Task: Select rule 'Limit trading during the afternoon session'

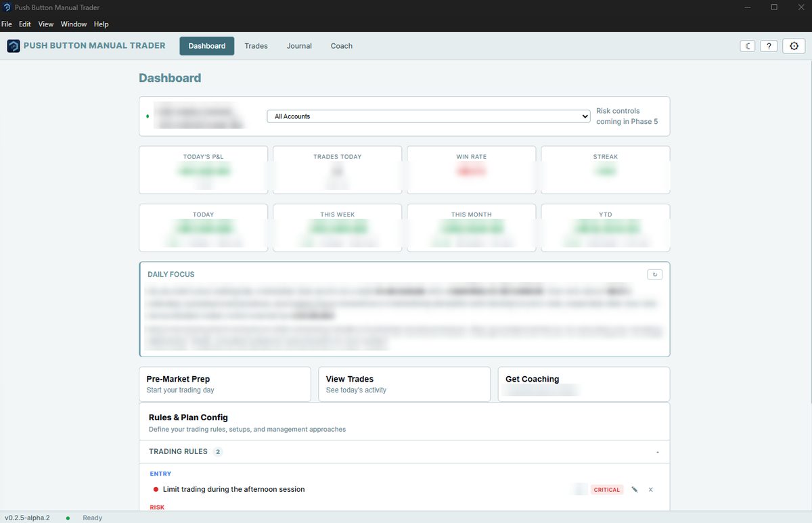Action: point(234,489)
